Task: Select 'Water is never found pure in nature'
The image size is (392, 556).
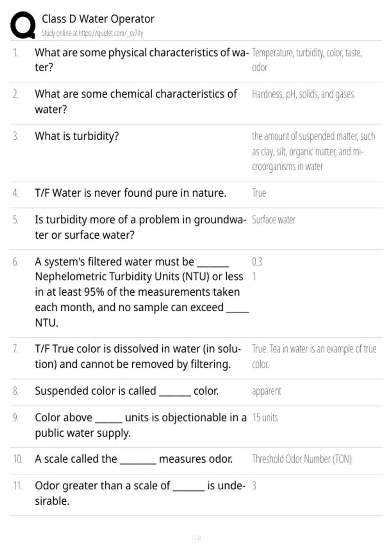Action: [130, 193]
